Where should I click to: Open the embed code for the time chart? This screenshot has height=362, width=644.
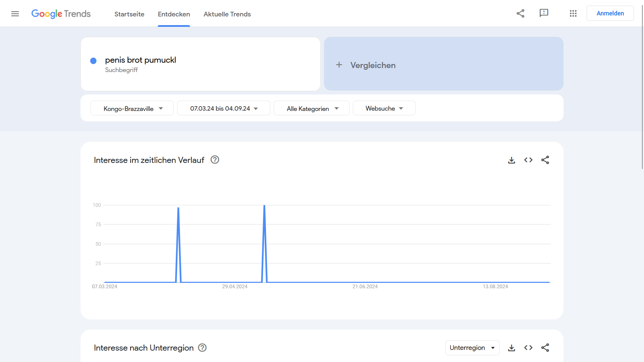[528, 160]
